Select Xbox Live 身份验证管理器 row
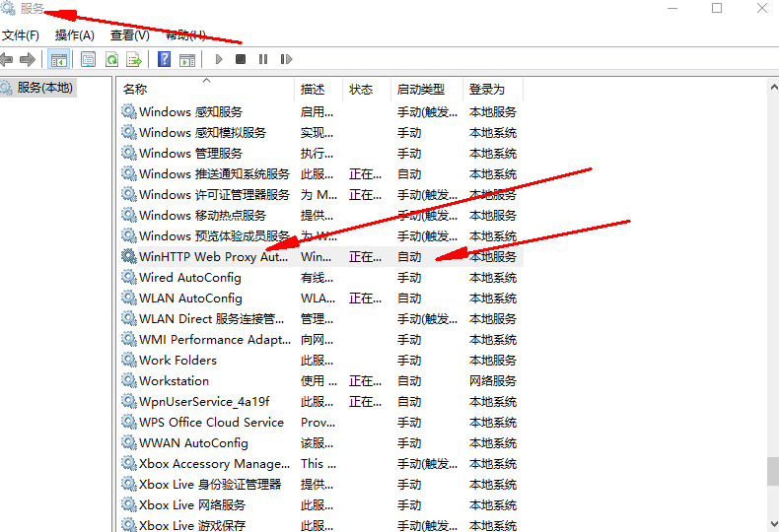 321,485
